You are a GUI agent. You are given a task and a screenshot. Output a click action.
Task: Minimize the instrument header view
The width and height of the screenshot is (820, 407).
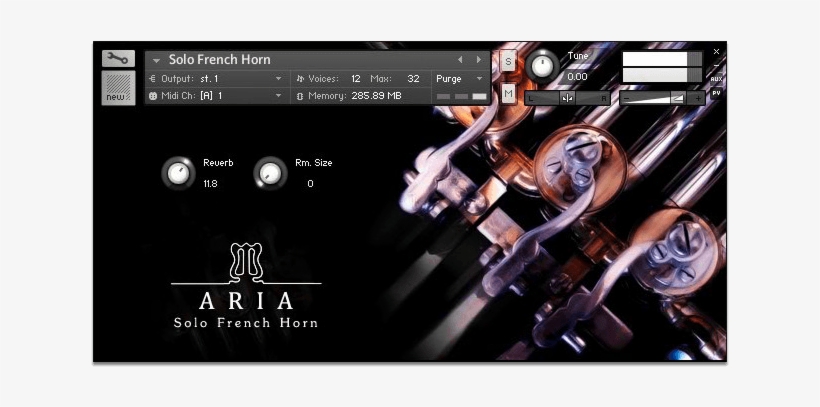coord(716,65)
